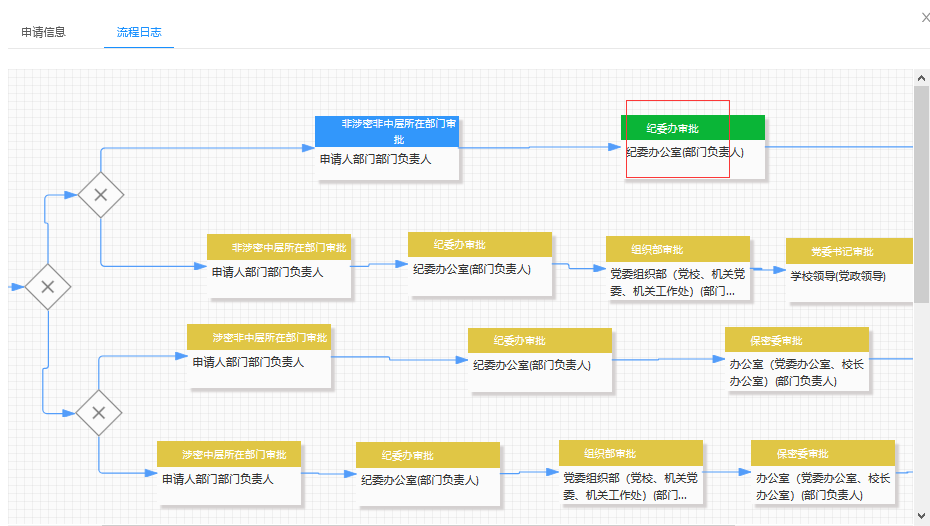This screenshot has width=930, height=526.
Task: Select the 非涉密中层所在部门审批 node header
Action: coord(279,247)
